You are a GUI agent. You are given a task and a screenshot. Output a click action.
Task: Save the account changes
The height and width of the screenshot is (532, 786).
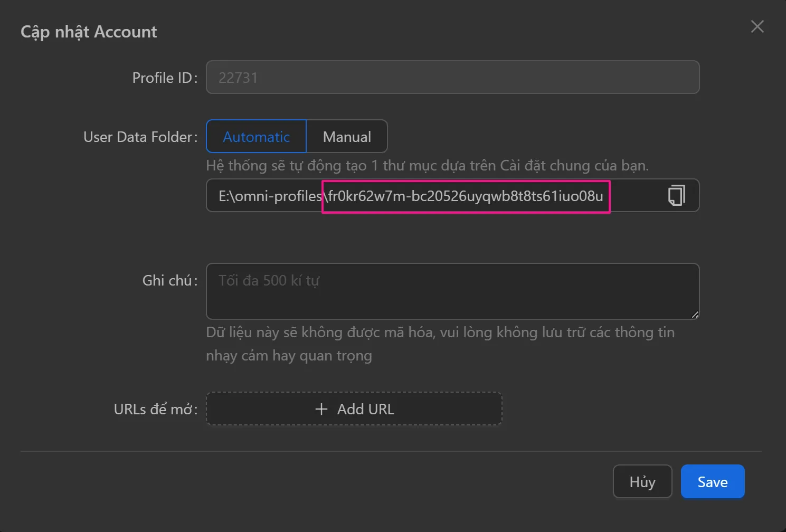pos(712,481)
